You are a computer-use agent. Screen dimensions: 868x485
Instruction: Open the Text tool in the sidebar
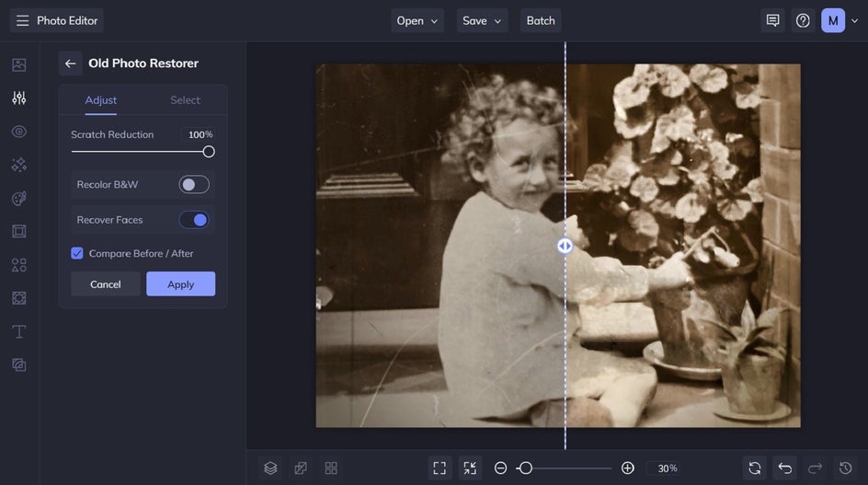coord(18,331)
